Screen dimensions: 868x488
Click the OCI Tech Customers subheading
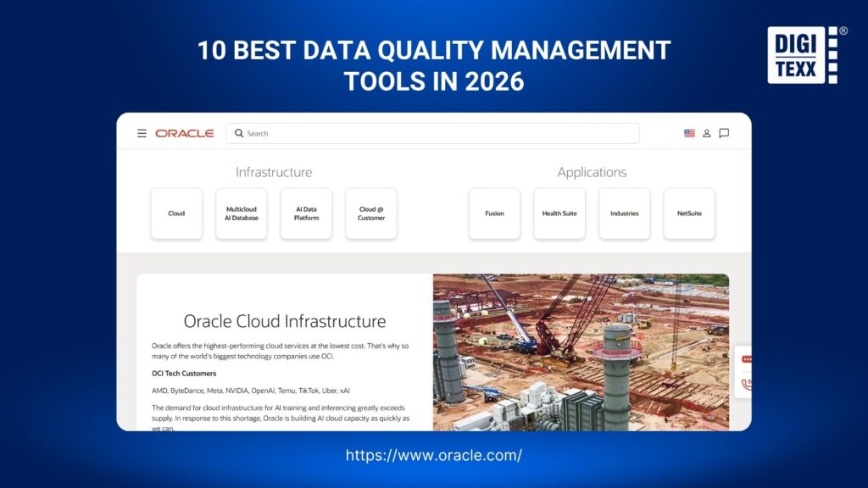pos(184,374)
